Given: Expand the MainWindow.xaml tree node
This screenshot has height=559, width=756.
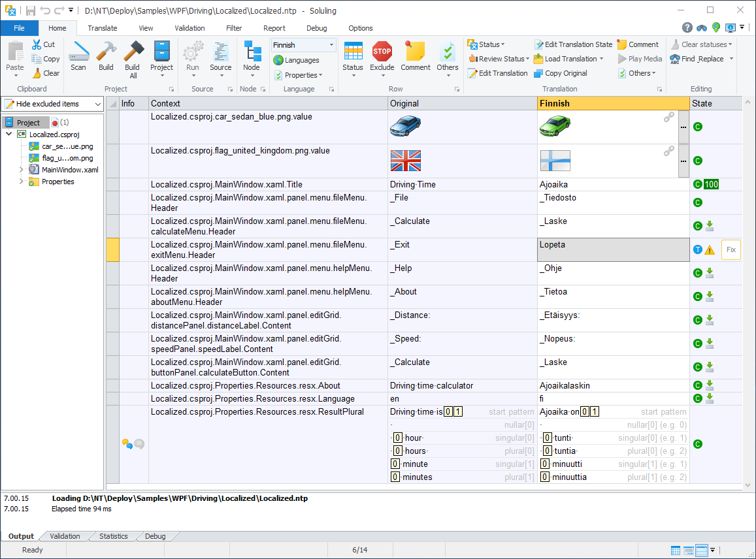Looking at the screenshot, I should pos(21,170).
